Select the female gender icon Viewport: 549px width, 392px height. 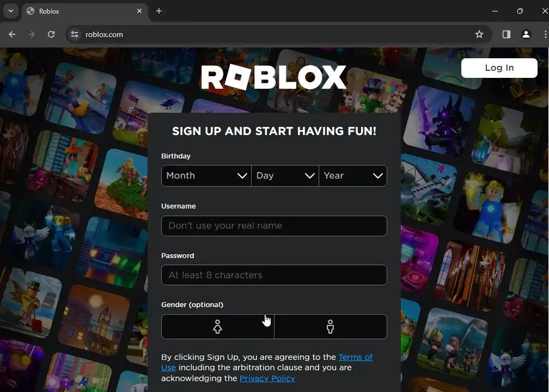[x=217, y=327]
